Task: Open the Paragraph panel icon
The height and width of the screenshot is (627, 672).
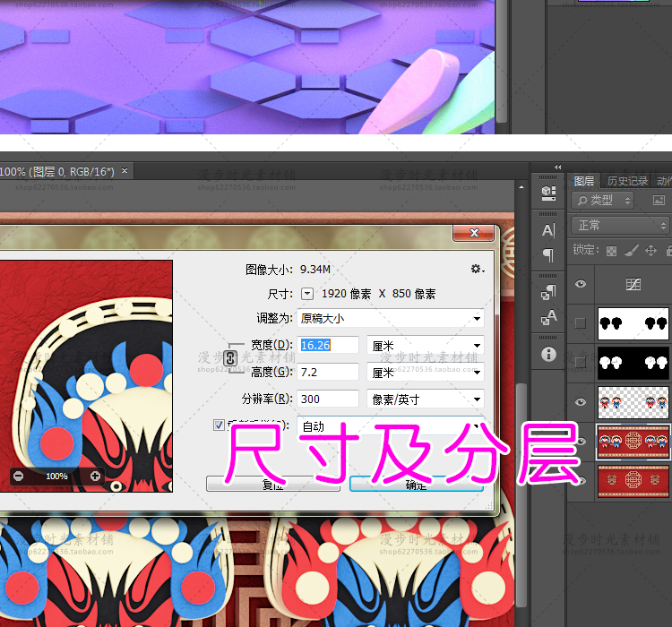Action: pos(548,255)
